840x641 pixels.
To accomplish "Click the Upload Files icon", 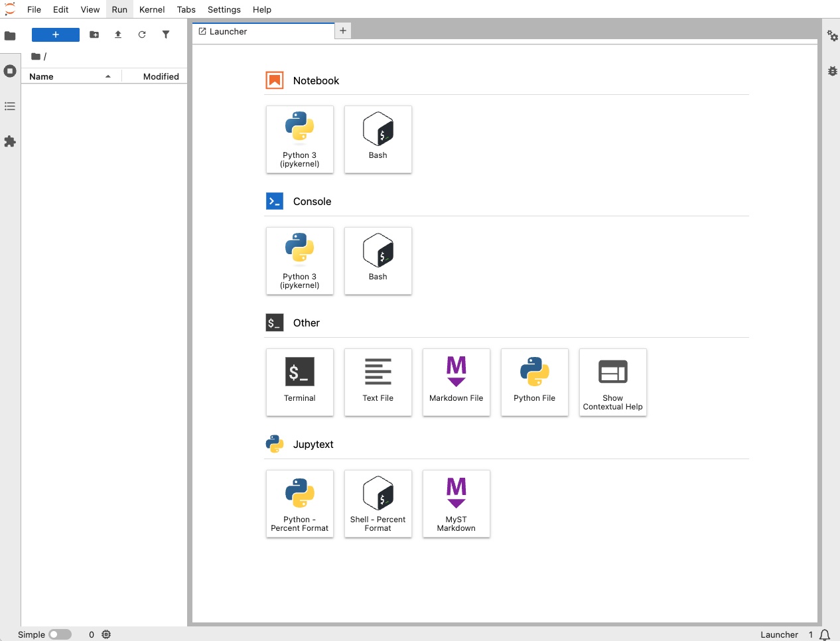I will coord(118,35).
